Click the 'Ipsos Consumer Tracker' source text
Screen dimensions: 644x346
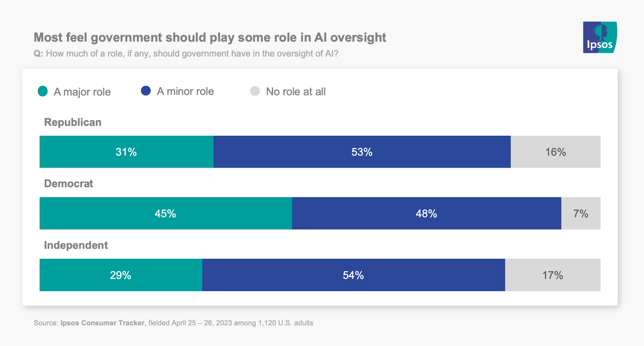[x=102, y=323]
